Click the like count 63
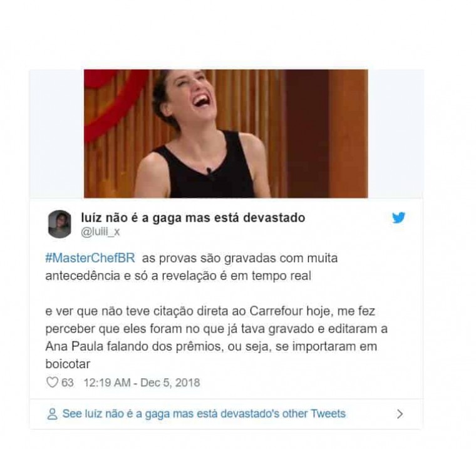 [68, 383]
